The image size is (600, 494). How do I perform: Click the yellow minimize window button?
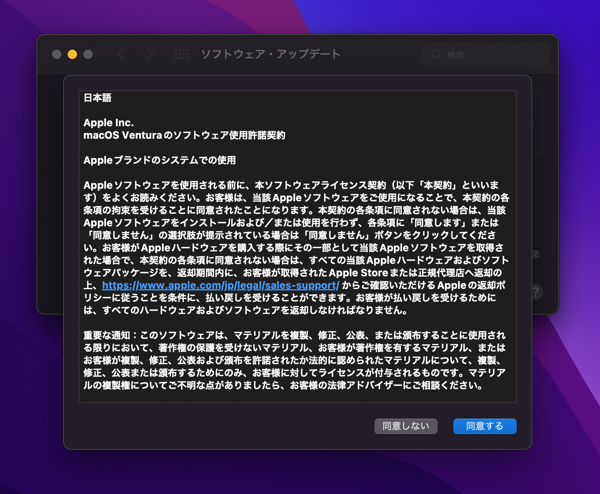(72, 54)
